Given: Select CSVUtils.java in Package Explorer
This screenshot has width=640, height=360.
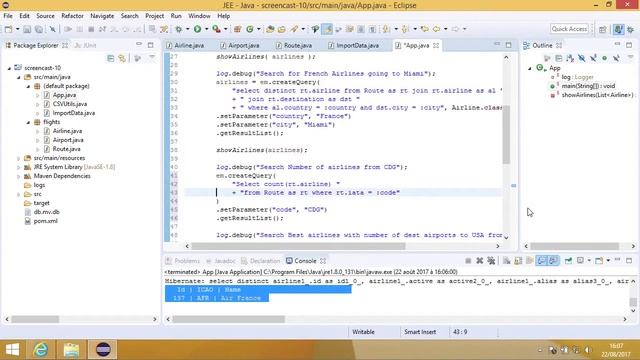Looking at the screenshot, I should pyautogui.click(x=69, y=104).
